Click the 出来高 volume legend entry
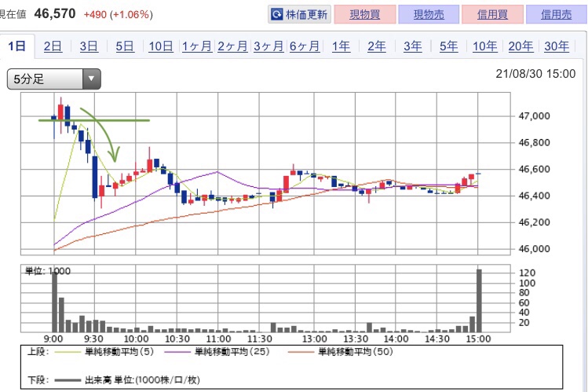588x392 pixels. point(127,380)
